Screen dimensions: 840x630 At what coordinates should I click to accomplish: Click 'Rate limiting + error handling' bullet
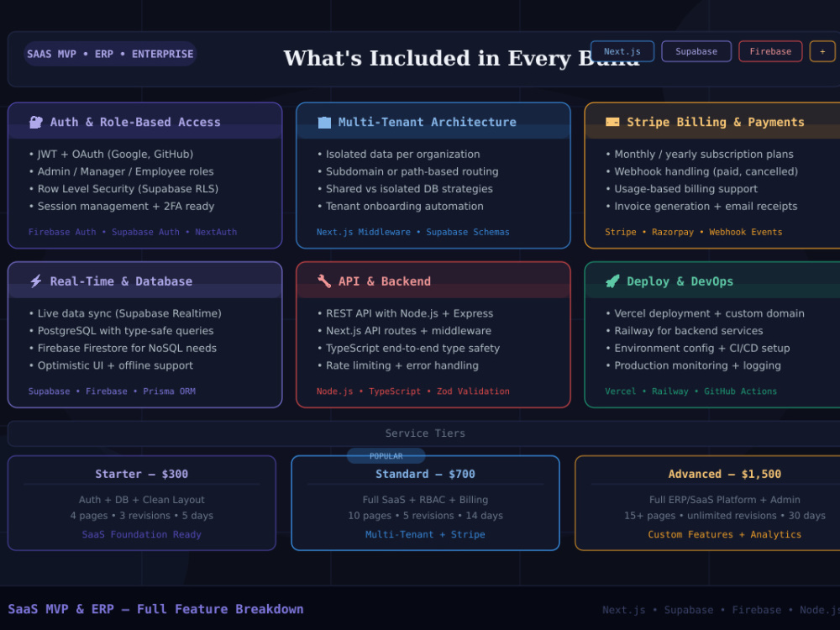[x=397, y=365]
